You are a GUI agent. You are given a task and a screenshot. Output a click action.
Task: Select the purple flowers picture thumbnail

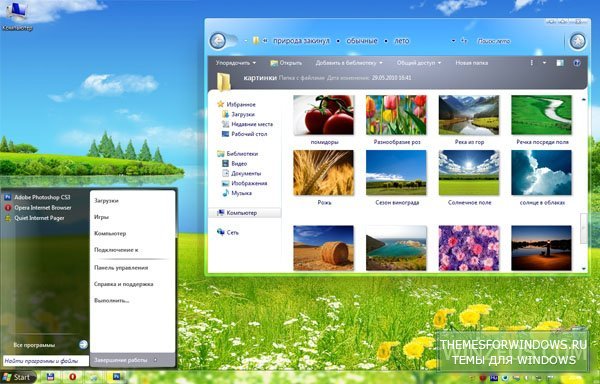click(x=469, y=248)
